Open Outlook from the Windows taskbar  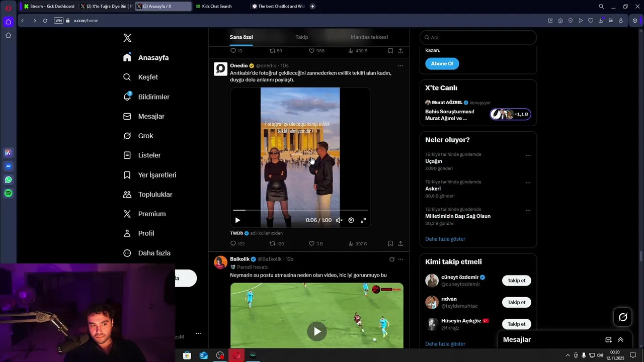pos(203,355)
